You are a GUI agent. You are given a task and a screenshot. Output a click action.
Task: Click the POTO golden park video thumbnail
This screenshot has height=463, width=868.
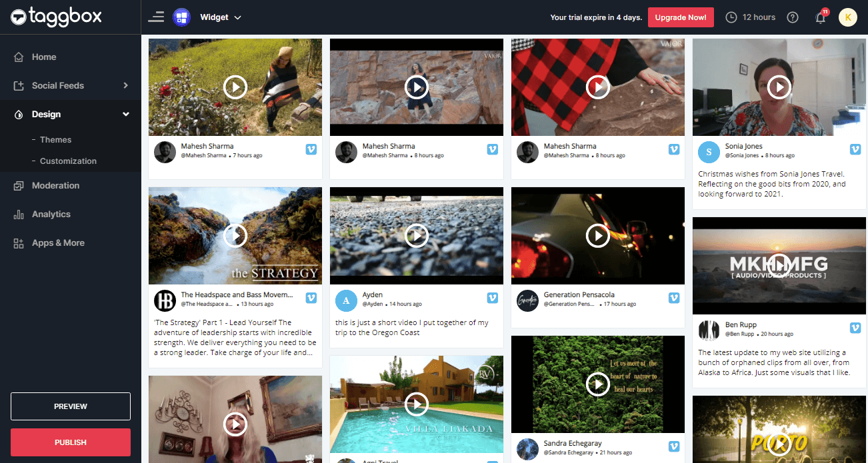point(780,430)
